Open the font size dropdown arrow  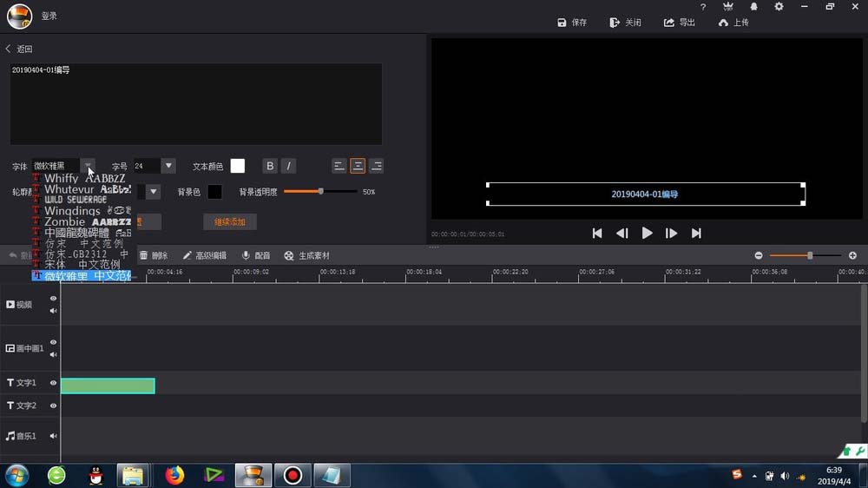(168, 166)
